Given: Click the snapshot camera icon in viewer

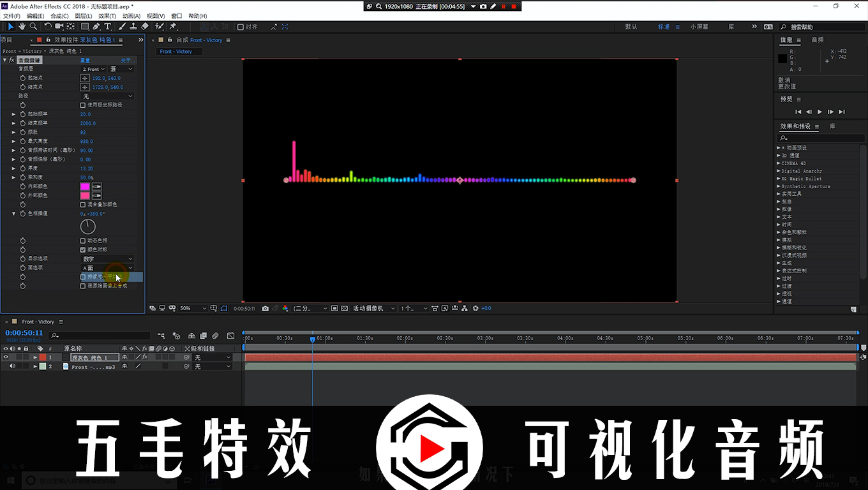Looking at the screenshot, I should coord(265,308).
